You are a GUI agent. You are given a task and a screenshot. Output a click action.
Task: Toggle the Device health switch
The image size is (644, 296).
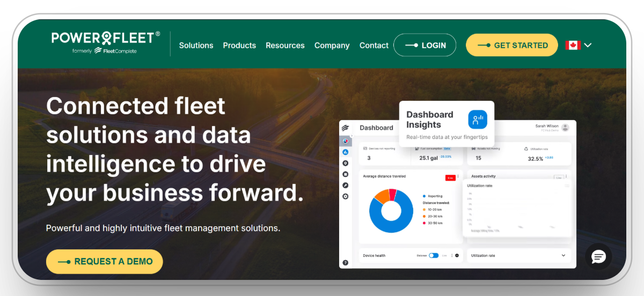[x=434, y=256]
